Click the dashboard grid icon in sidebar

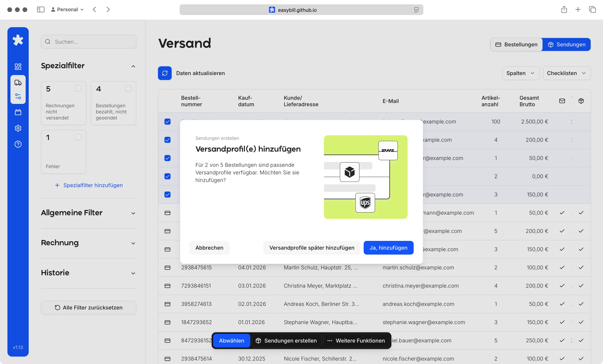tap(18, 66)
